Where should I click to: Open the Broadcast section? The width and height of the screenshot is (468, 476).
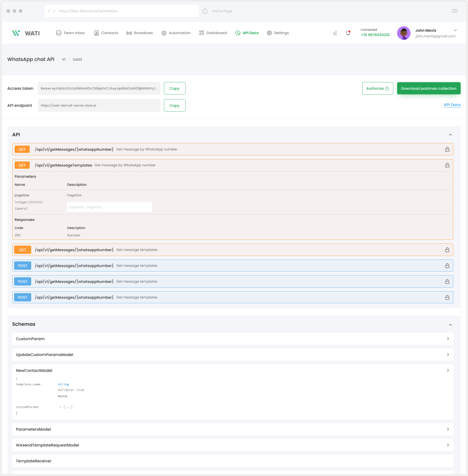(139, 33)
